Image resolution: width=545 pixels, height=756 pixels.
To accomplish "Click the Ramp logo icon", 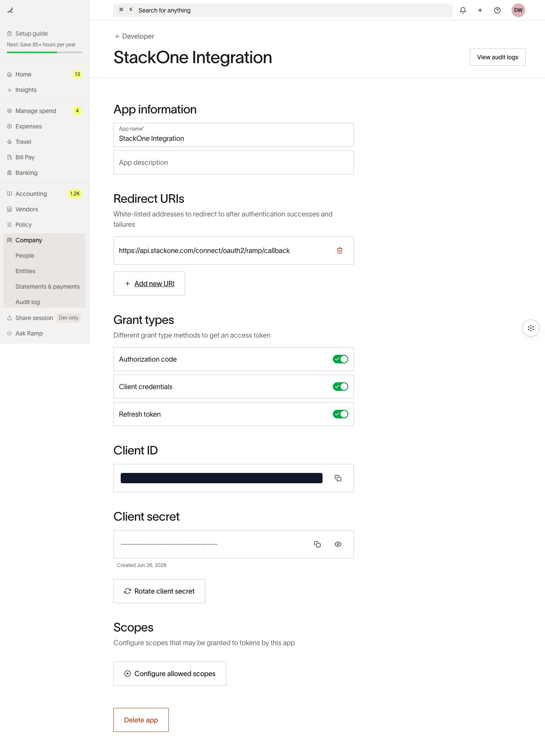I will click(x=10, y=10).
